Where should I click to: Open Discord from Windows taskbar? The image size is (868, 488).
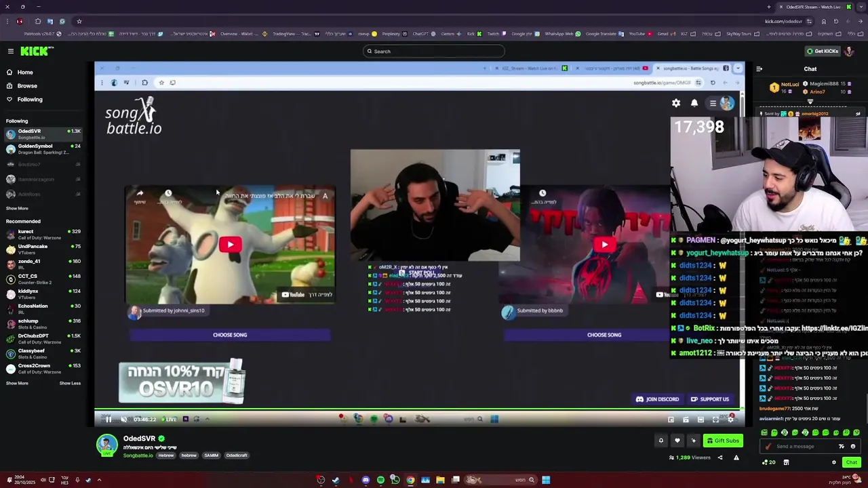(366, 481)
